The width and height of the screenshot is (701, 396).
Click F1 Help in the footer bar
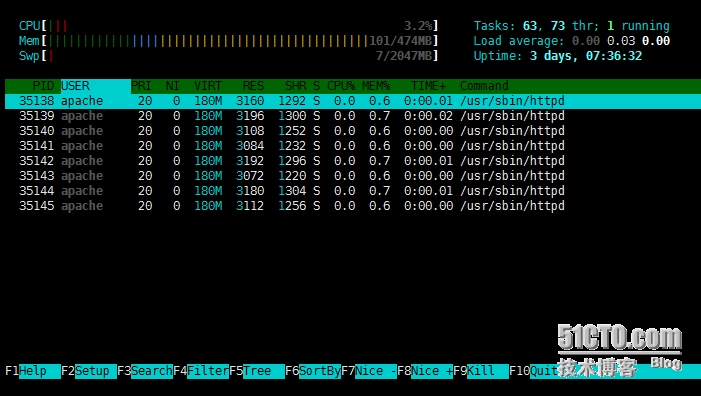[x=33, y=371]
